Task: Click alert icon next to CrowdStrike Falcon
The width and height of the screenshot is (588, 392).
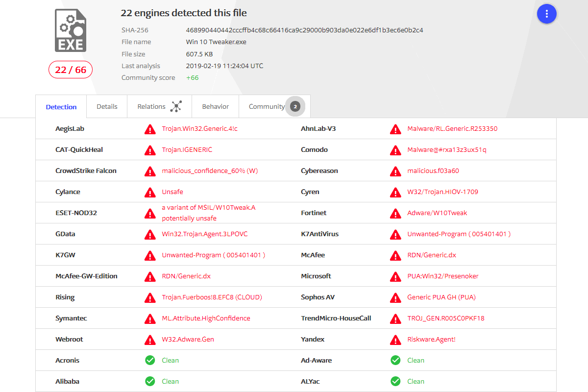Action: pyautogui.click(x=150, y=171)
